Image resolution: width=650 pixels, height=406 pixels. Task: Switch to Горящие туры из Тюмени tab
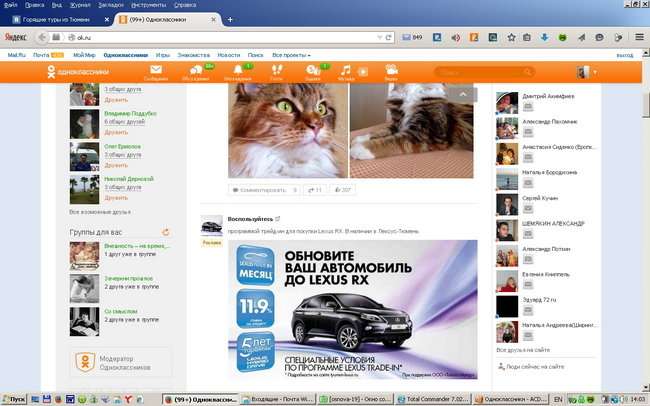coord(55,19)
